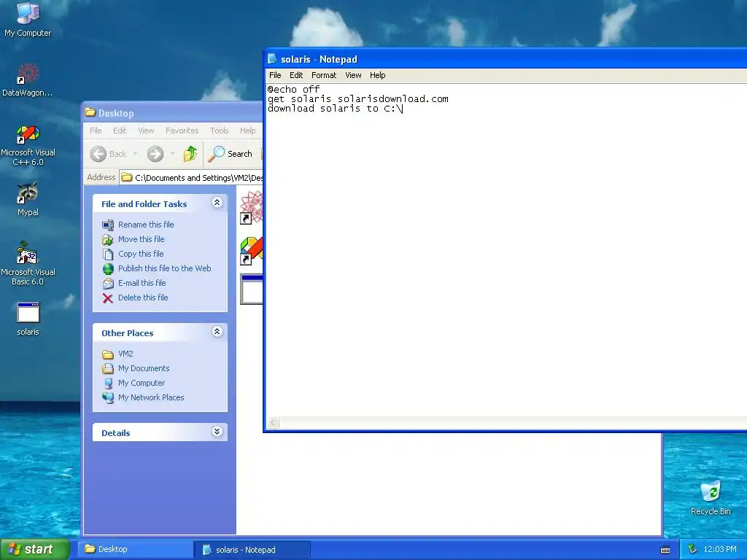The height and width of the screenshot is (560, 747).
Task: Click Publish this file to the Web globe icon
Action: [x=108, y=268]
